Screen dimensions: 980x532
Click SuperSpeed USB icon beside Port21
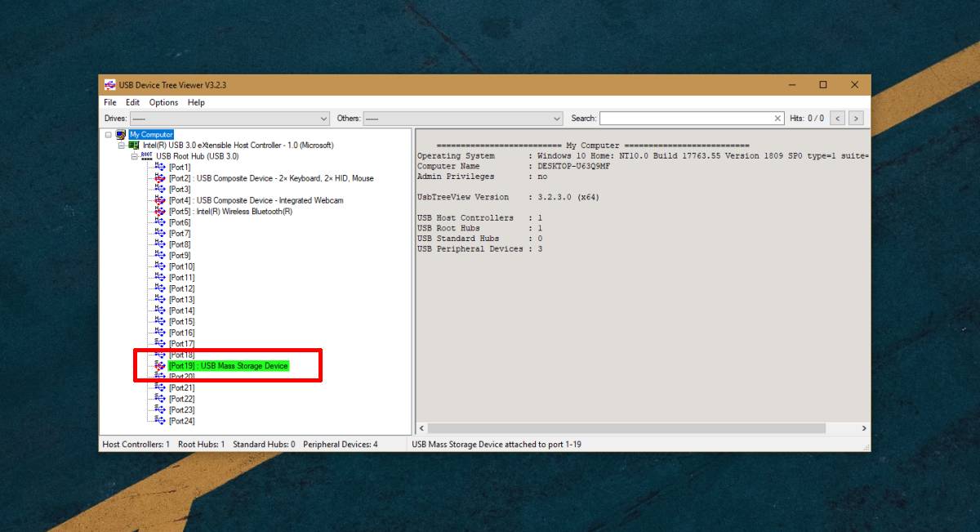click(x=160, y=387)
